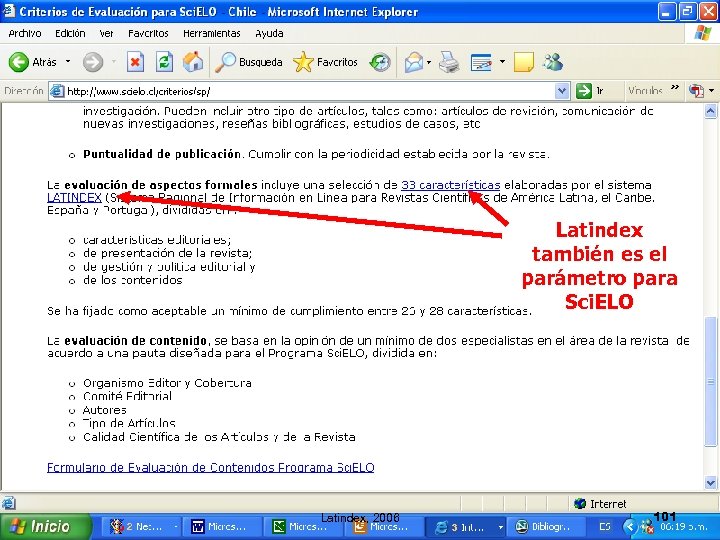Click the vertical scrollbar thumb
The width and height of the screenshot is (720, 540).
[710, 381]
